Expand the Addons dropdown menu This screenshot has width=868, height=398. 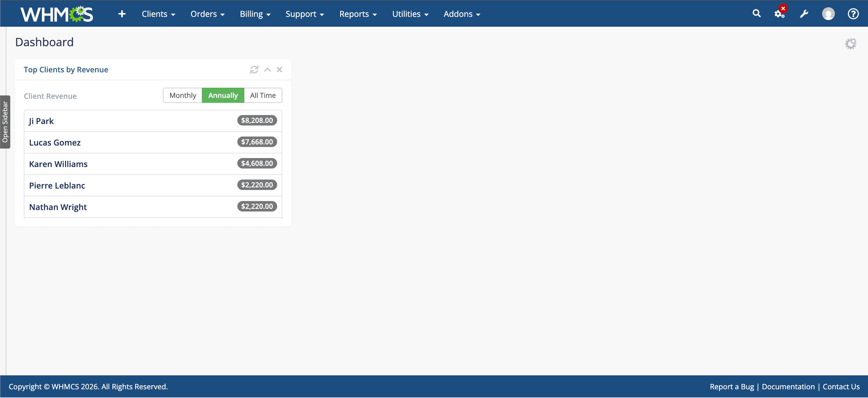point(462,14)
